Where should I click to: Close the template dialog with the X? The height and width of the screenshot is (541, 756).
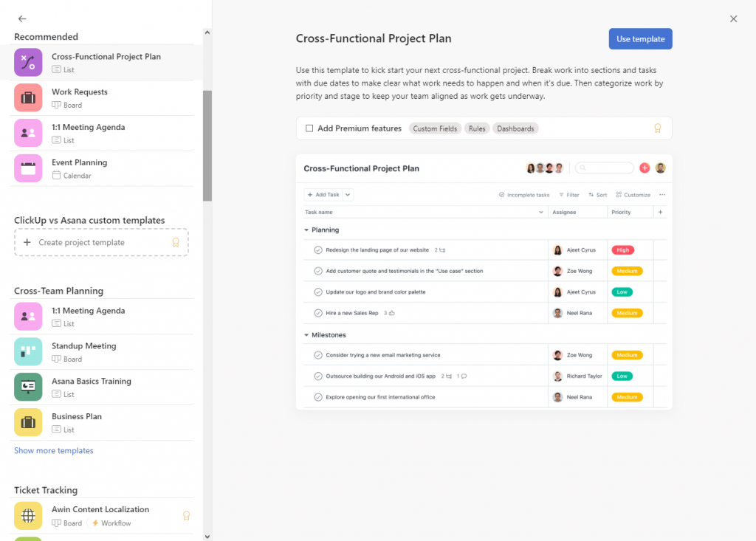[x=733, y=18]
